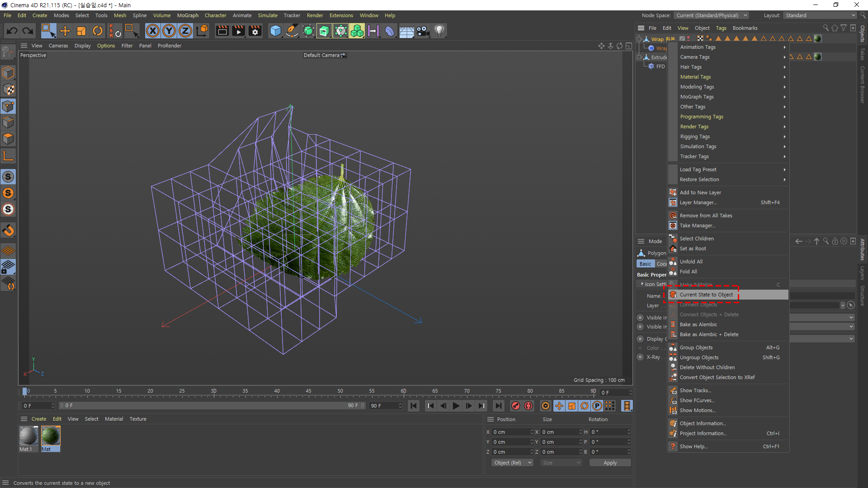Open the Layout Standard dropdown
The height and width of the screenshot is (488, 868).
(820, 15)
